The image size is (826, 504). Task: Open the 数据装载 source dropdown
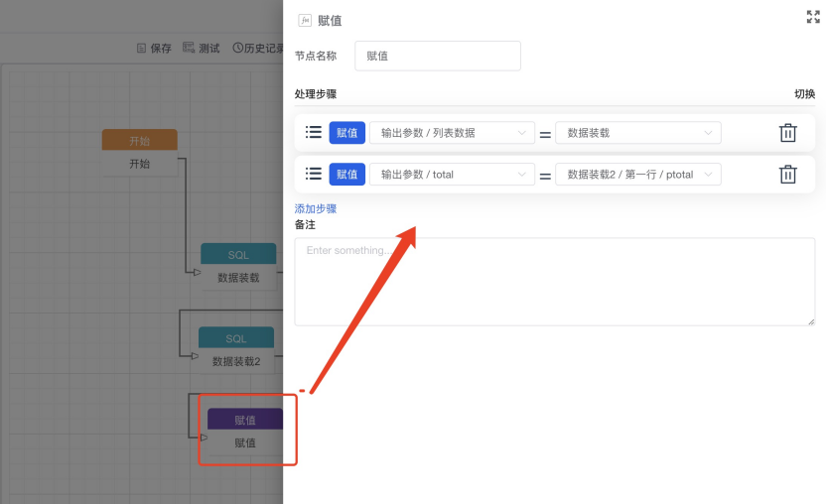point(638,133)
